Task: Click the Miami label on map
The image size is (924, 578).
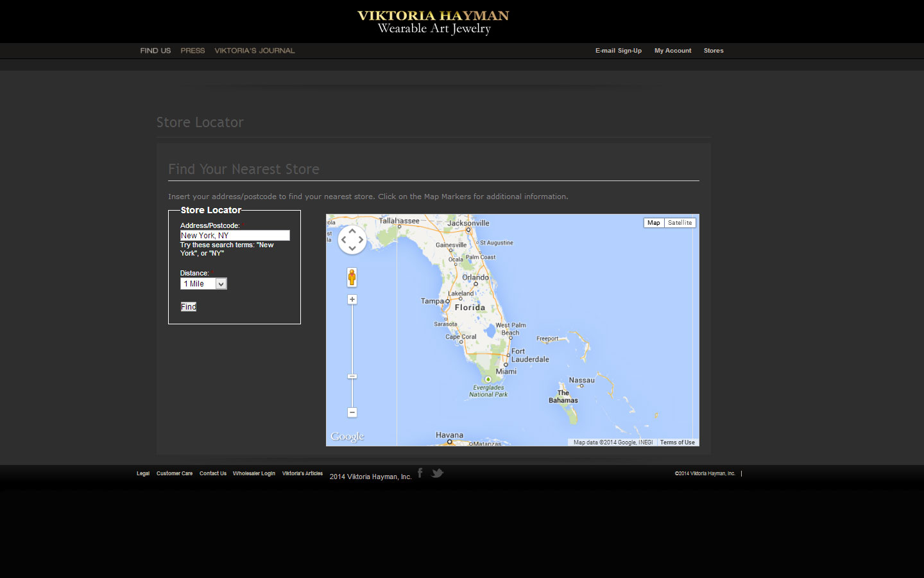Action: (506, 371)
